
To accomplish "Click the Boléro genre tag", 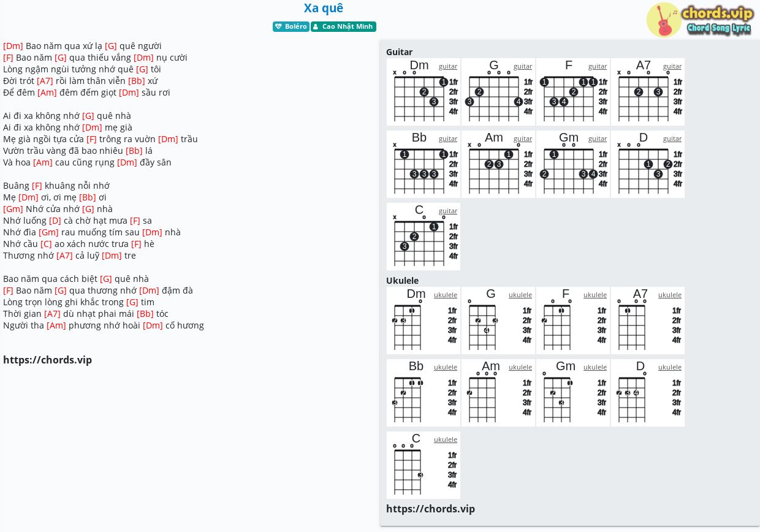I will pyautogui.click(x=291, y=26).
